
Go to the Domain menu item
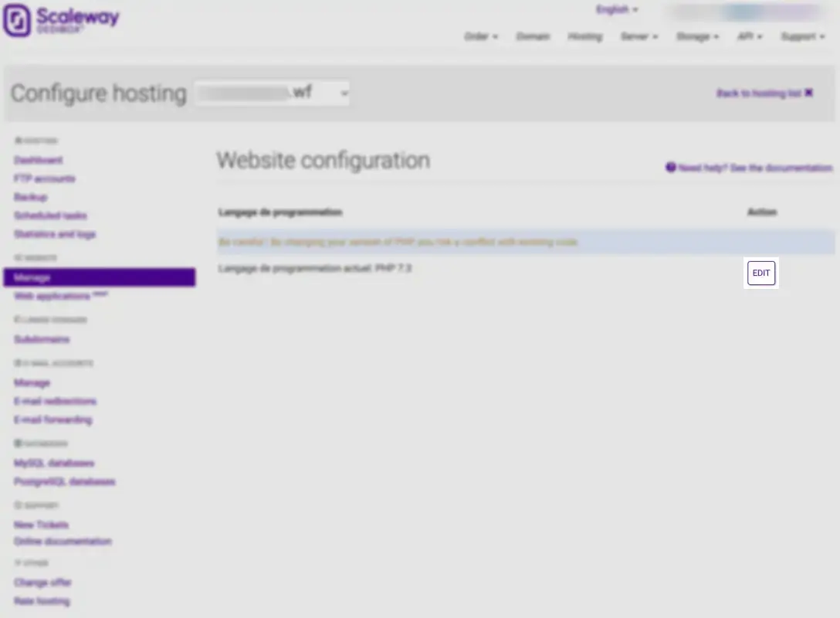click(x=533, y=36)
